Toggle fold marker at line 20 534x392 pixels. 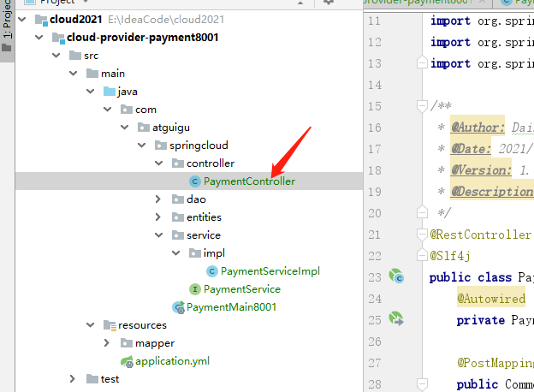point(422,212)
